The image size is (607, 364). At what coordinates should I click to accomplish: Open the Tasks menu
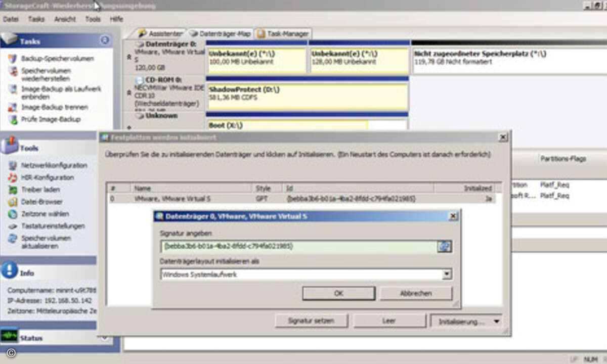(x=36, y=19)
